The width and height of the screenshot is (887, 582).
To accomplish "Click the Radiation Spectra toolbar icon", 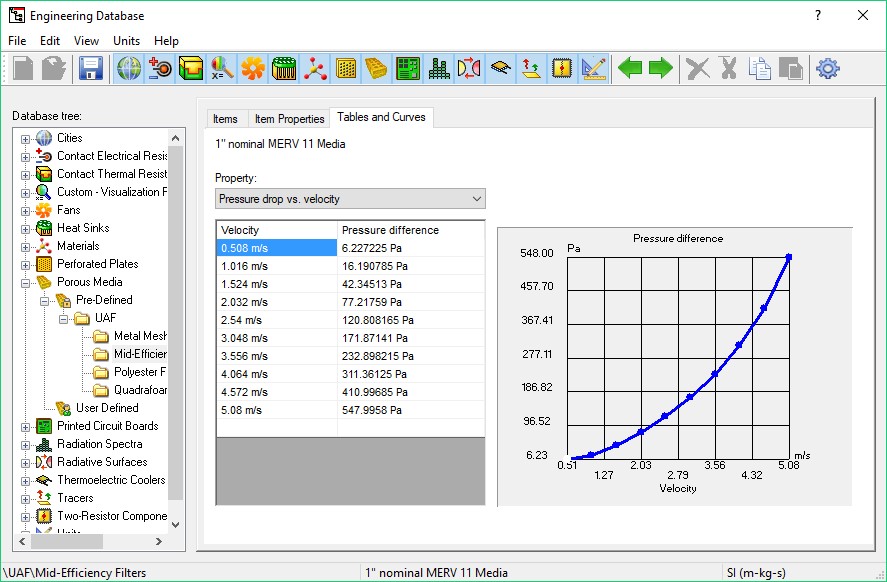I will pos(439,68).
